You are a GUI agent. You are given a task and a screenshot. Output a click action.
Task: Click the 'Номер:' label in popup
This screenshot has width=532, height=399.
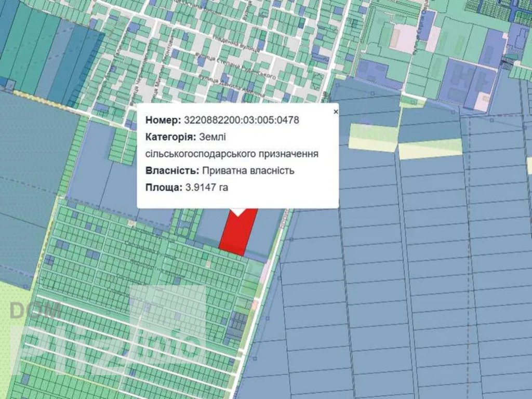163,120
